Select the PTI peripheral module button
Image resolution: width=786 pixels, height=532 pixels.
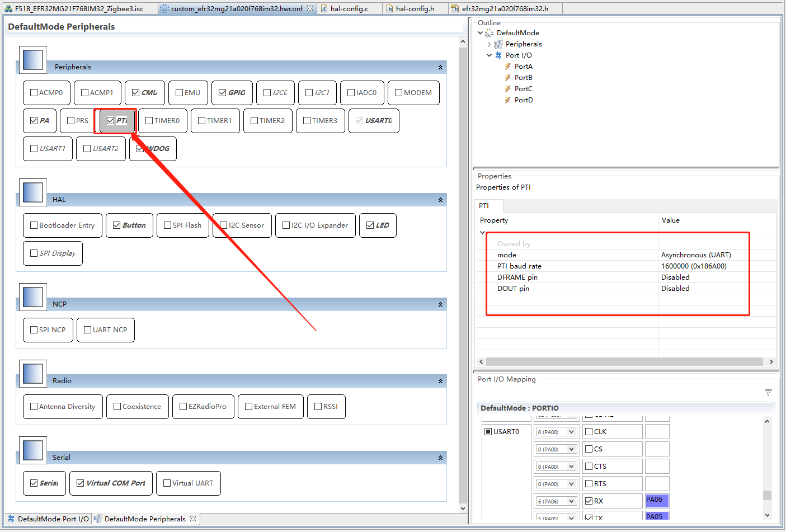[x=117, y=121]
